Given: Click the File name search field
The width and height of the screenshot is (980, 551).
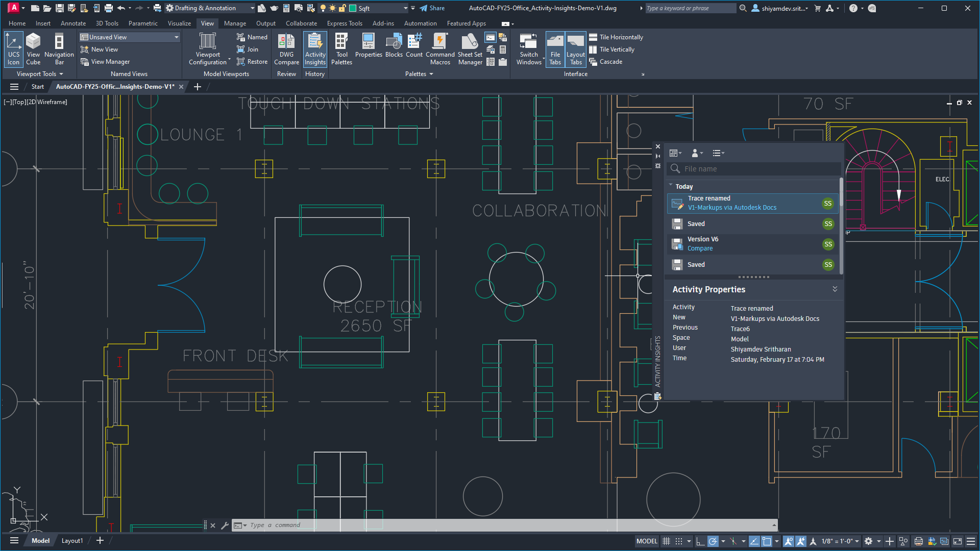Looking at the screenshot, I should tap(754, 169).
